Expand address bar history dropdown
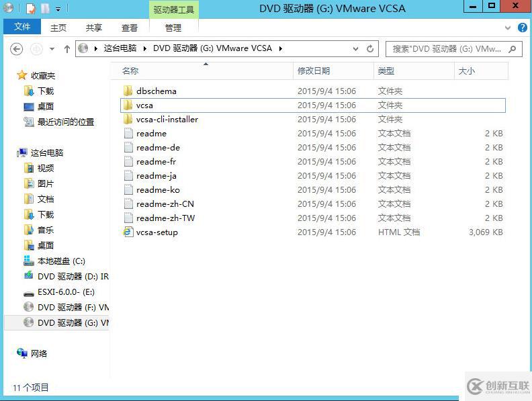The image size is (532, 401). coord(355,49)
